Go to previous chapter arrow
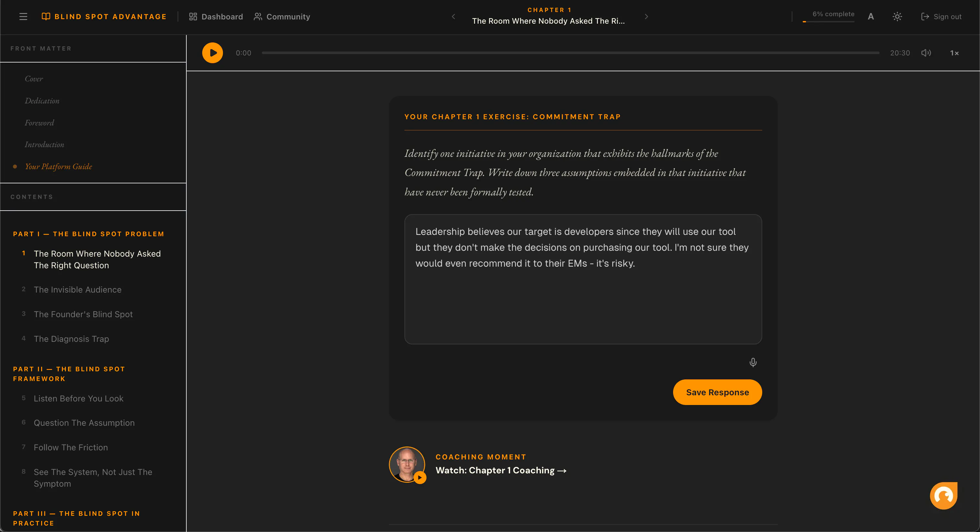Image resolution: width=980 pixels, height=532 pixels. click(x=453, y=16)
